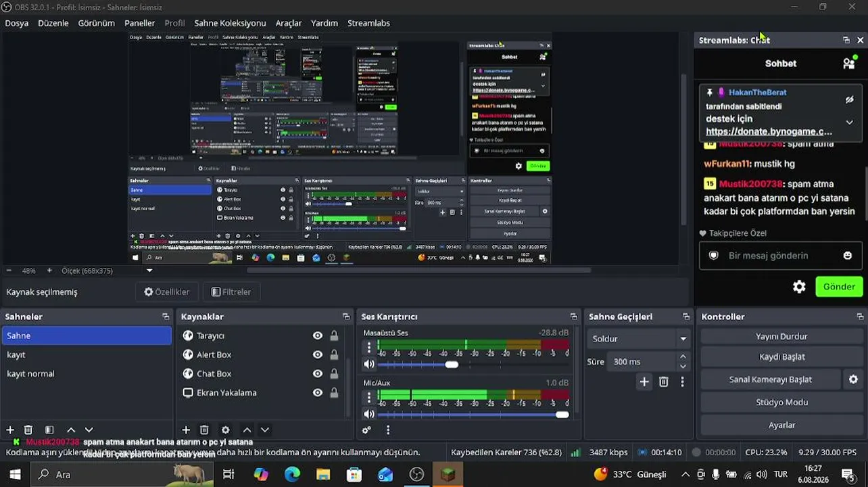Open File Explorer from the taskbar
868x487 pixels.
[323, 474]
